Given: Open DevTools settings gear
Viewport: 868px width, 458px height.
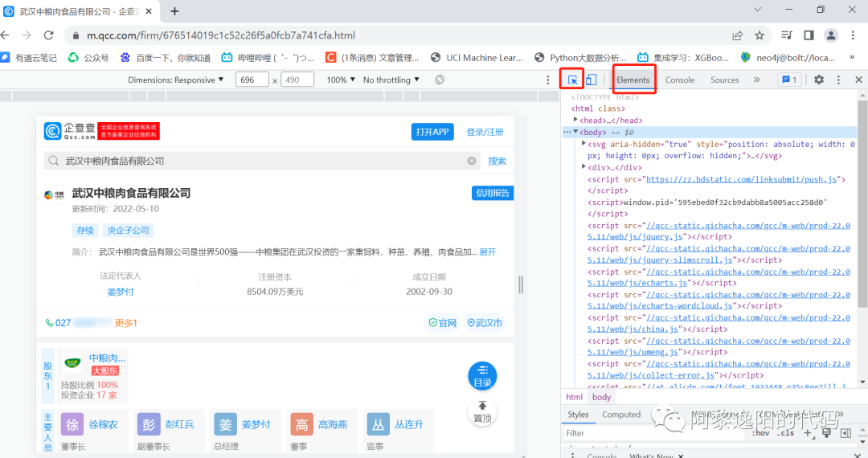Looking at the screenshot, I should [819, 80].
